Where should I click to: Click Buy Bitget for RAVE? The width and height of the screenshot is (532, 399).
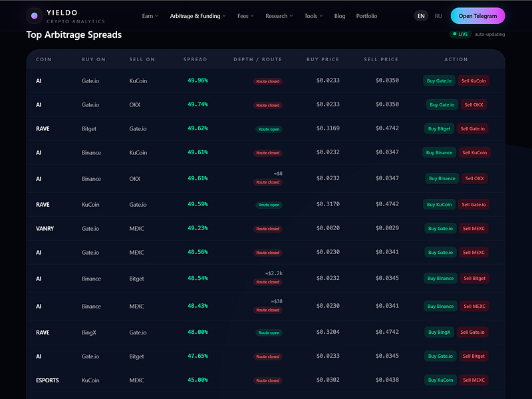point(439,128)
